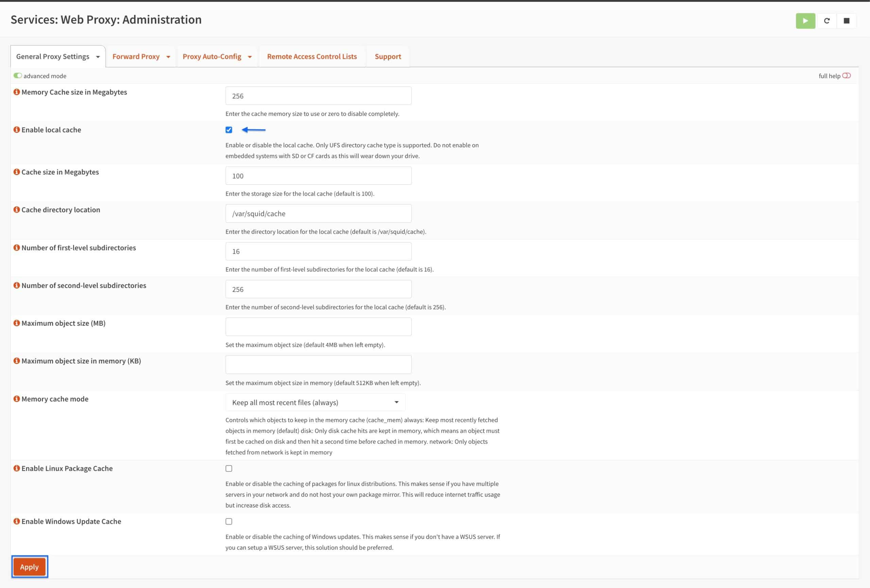Open the Proxy Auto-Config dropdown
Screen dimensions: 870x588
click(x=217, y=56)
